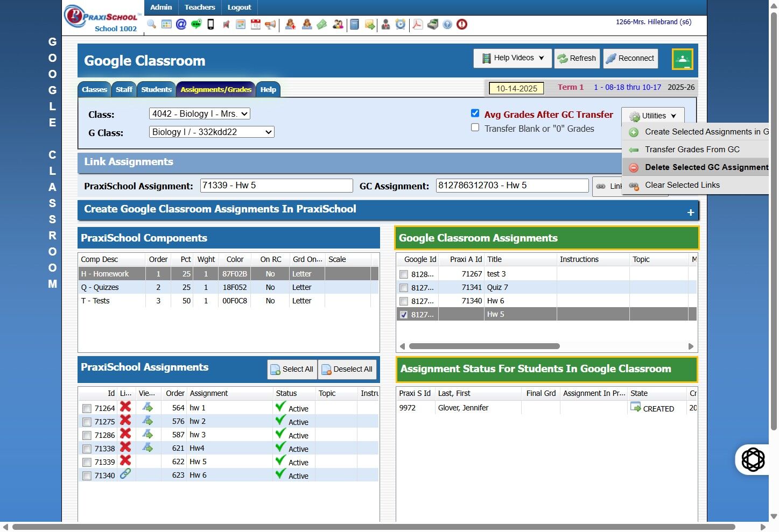Uncheck Avg Grades After GC Transfer
This screenshot has height=532, width=779.
pyautogui.click(x=475, y=113)
